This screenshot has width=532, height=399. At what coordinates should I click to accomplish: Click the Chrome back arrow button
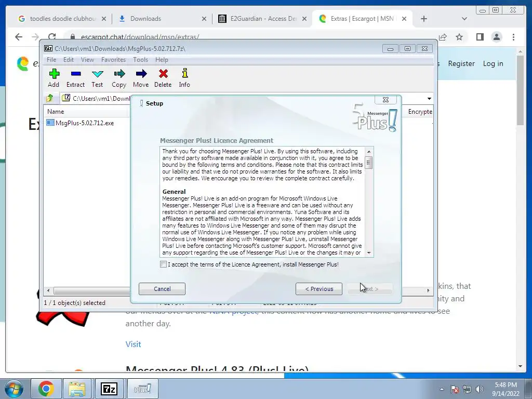pyautogui.click(x=19, y=37)
